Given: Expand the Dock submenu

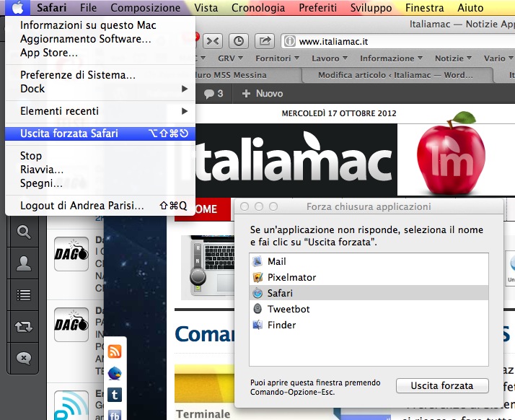Looking at the screenshot, I should [100, 89].
